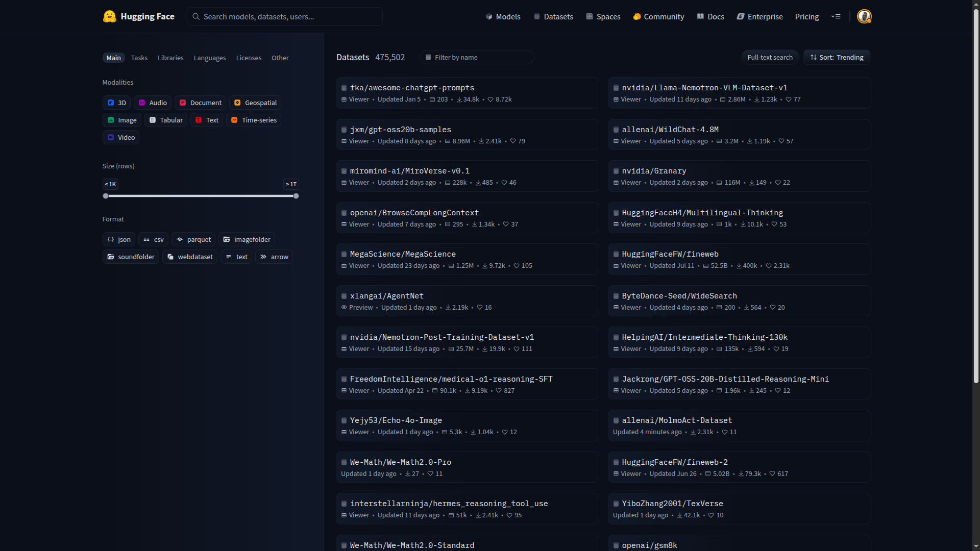Image resolution: width=980 pixels, height=551 pixels.
Task: Click the Full-text search button
Action: tap(770, 57)
